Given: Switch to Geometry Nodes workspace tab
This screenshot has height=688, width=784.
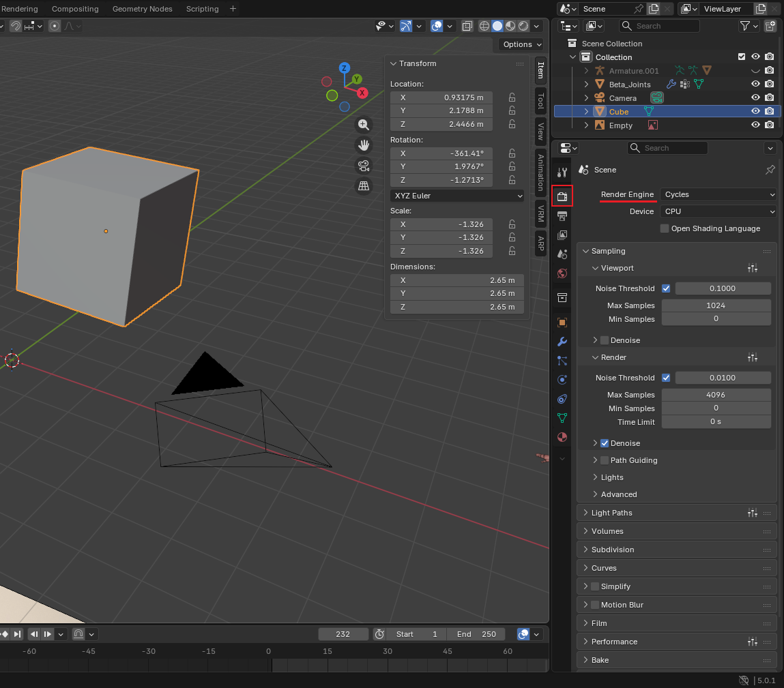Looking at the screenshot, I should 143,9.
